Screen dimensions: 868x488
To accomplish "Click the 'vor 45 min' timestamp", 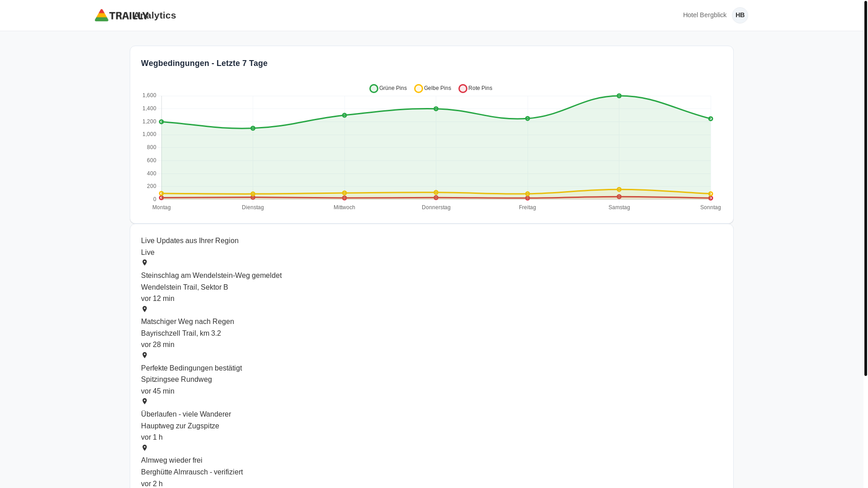I will click(x=158, y=391).
